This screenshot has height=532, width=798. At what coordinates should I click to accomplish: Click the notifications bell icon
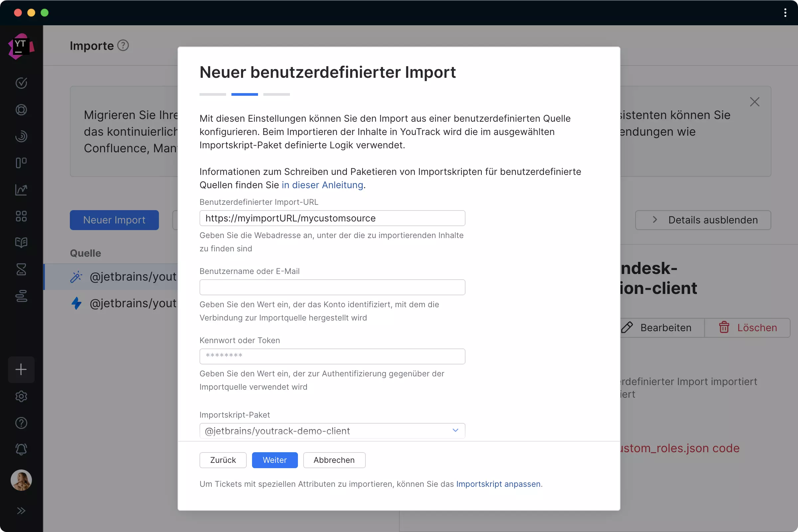click(21, 450)
